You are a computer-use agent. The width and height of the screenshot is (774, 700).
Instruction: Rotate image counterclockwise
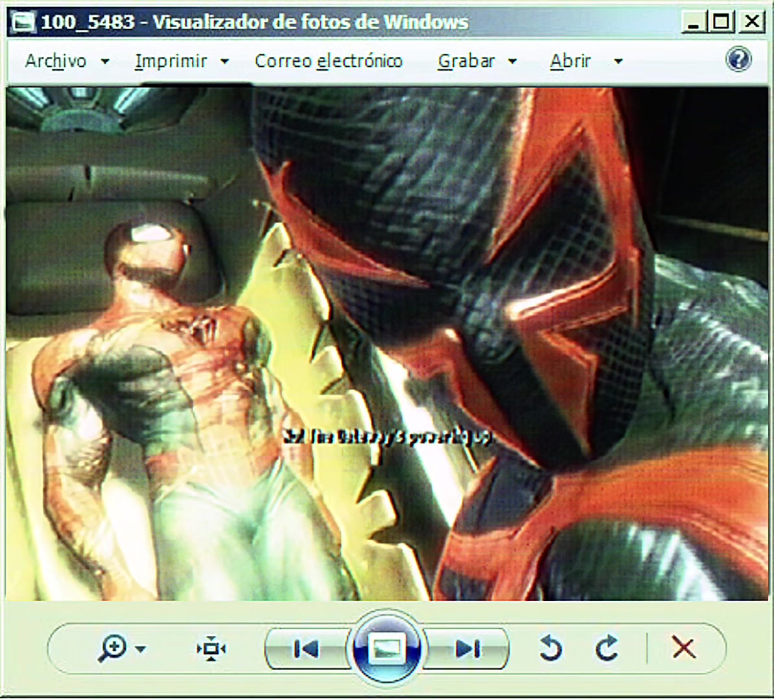coord(551,648)
